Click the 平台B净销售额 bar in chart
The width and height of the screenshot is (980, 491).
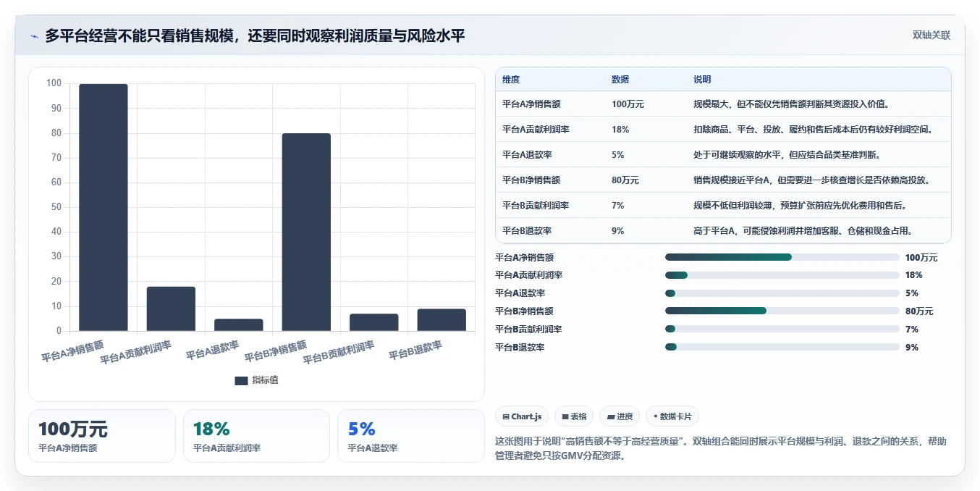pos(306,232)
